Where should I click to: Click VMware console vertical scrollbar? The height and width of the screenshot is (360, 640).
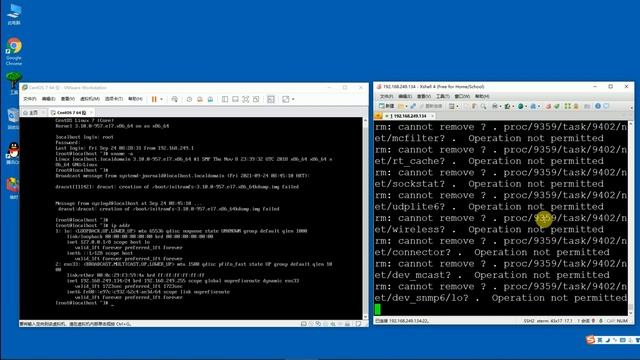point(365,218)
